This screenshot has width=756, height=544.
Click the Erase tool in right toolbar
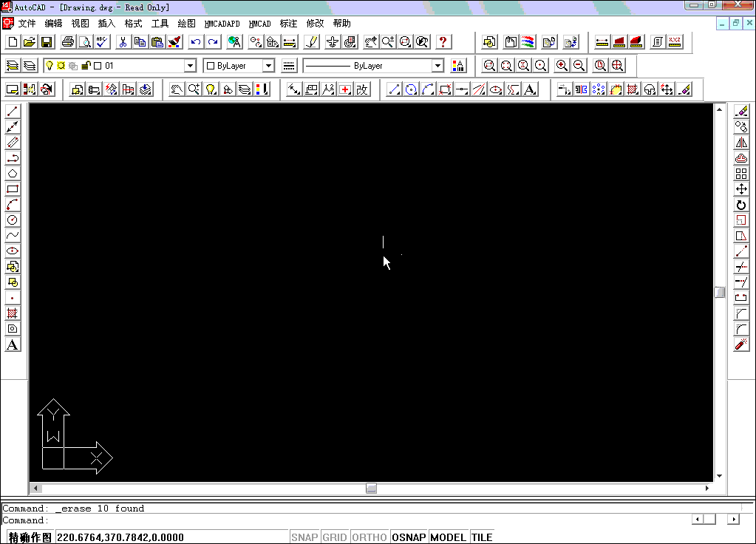[741, 112]
